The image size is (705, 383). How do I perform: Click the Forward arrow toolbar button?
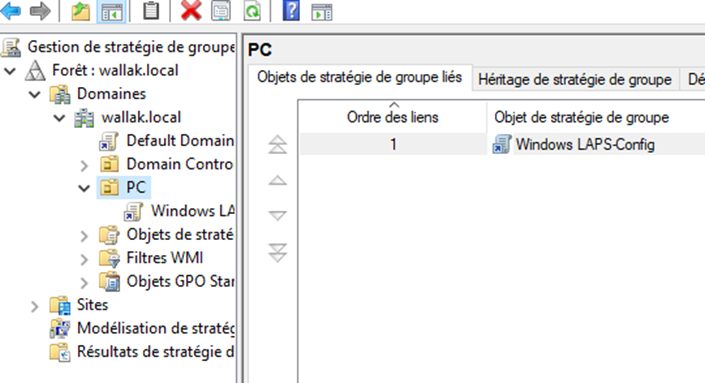40,11
